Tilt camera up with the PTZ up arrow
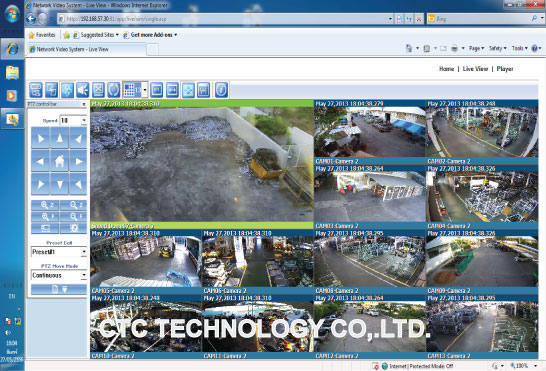This screenshot has width=546, height=371. pyautogui.click(x=60, y=138)
